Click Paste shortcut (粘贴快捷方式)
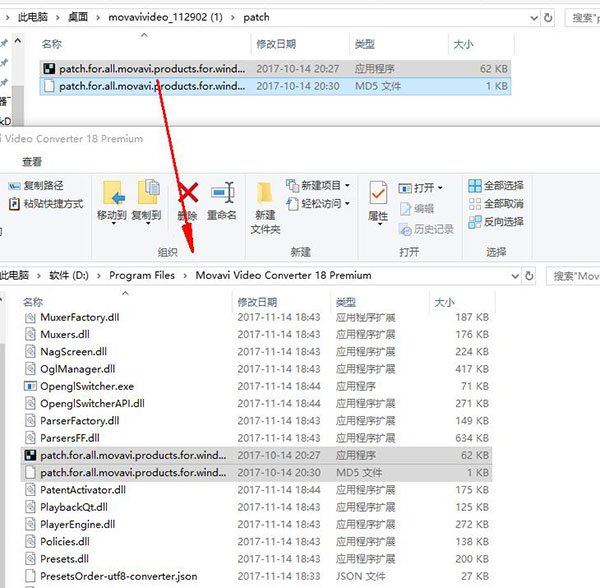600x588 pixels. coord(46,204)
